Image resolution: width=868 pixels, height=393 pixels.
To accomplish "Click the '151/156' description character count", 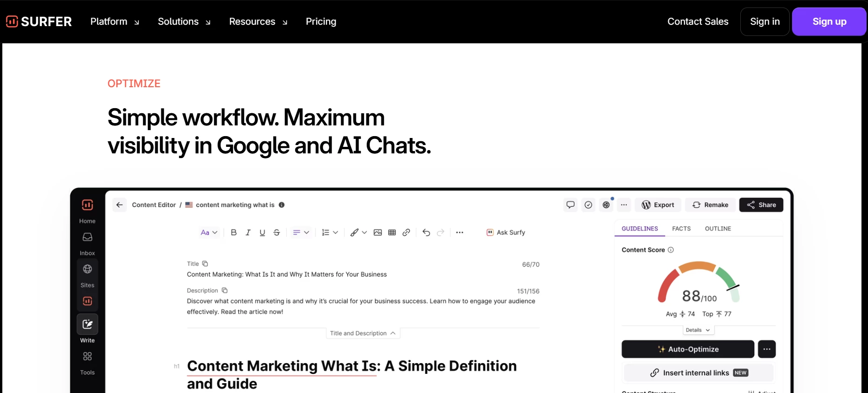I will click(528, 291).
